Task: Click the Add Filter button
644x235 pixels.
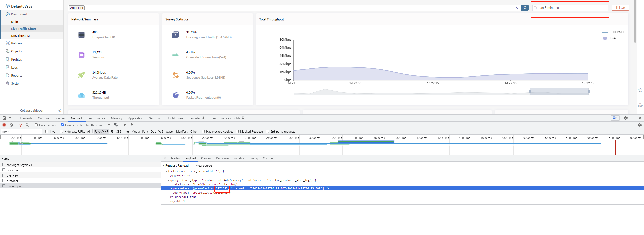Action: click(x=76, y=8)
